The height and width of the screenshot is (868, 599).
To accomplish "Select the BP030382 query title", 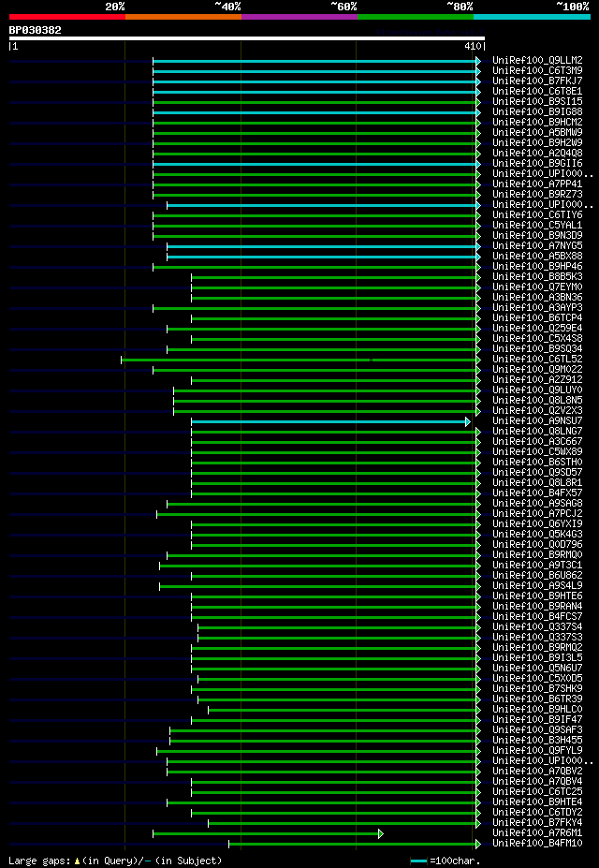I will pos(36,31).
